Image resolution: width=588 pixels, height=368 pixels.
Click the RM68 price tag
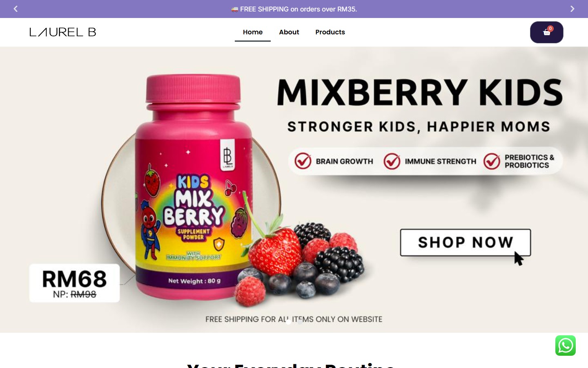pyautogui.click(x=74, y=283)
